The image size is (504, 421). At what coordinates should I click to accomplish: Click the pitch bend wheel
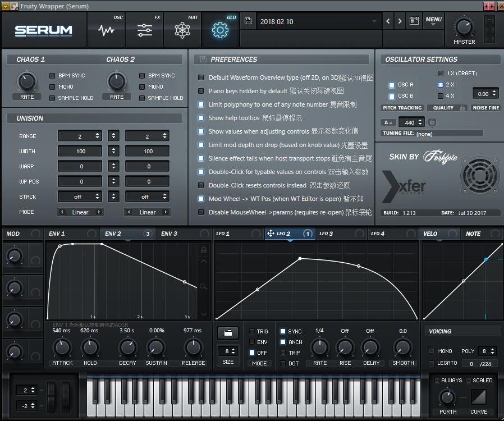click(x=51, y=397)
